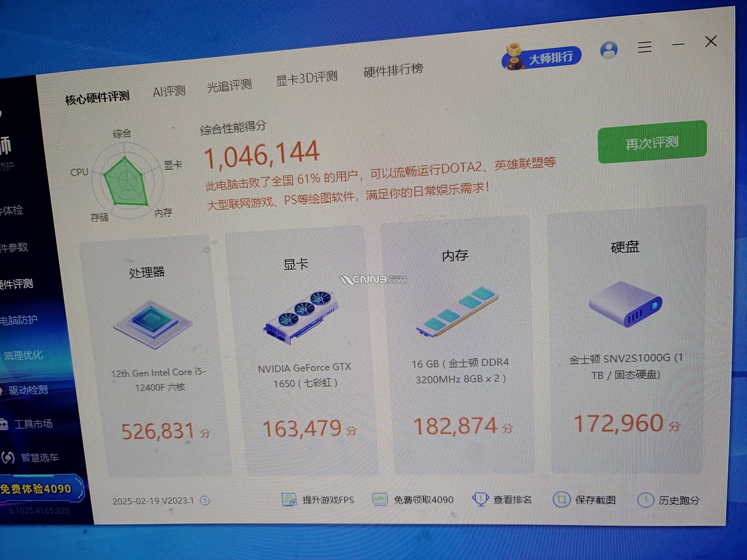Click the 历史跑分 circular icon
Screen dimensions: 747x560
[645, 500]
